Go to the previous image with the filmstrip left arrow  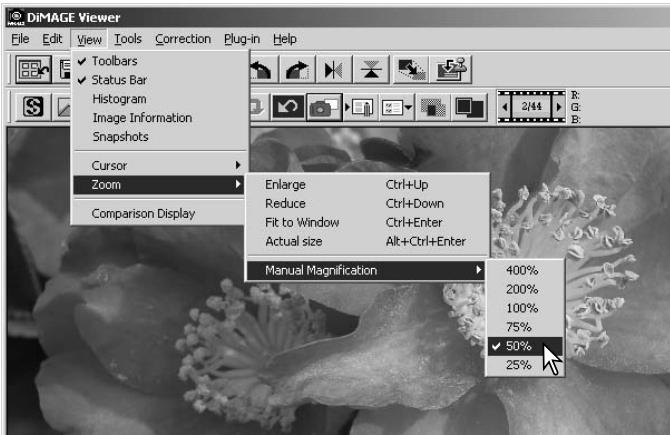point(505,107)
